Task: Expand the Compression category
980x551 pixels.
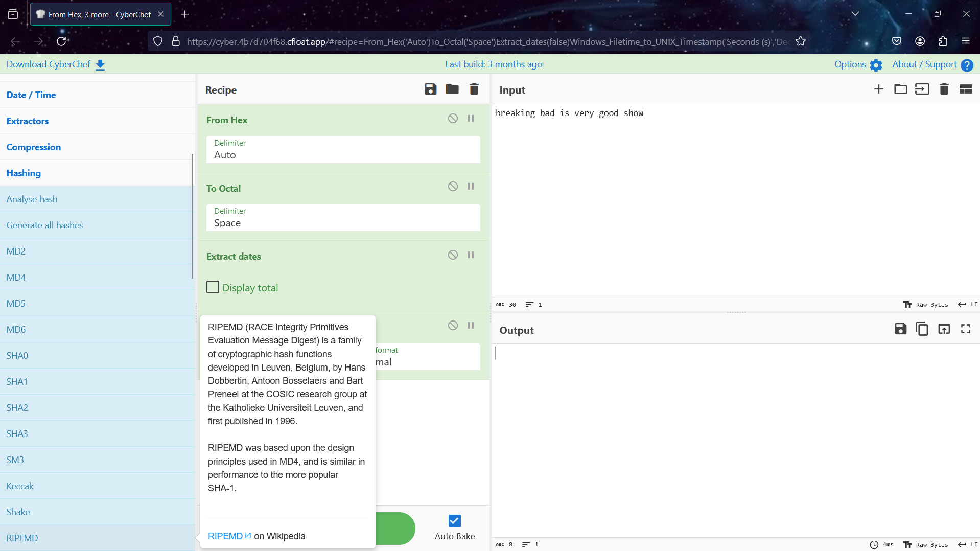Action: pyautogui.click(x=97, y=147)
